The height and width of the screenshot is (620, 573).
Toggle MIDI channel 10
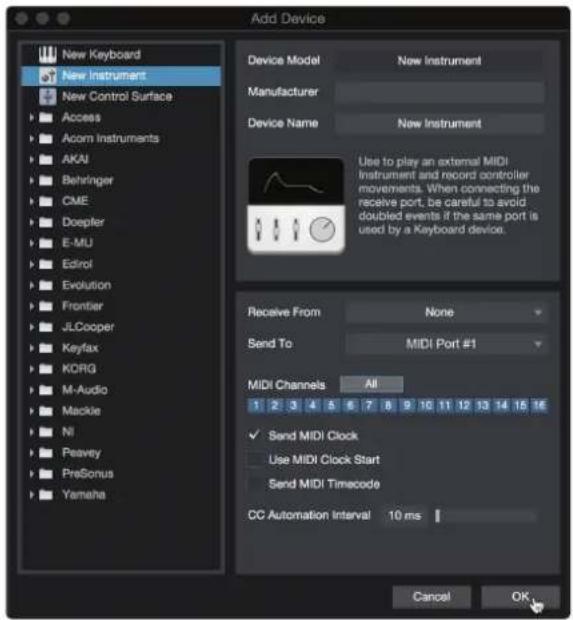(425, 405)
